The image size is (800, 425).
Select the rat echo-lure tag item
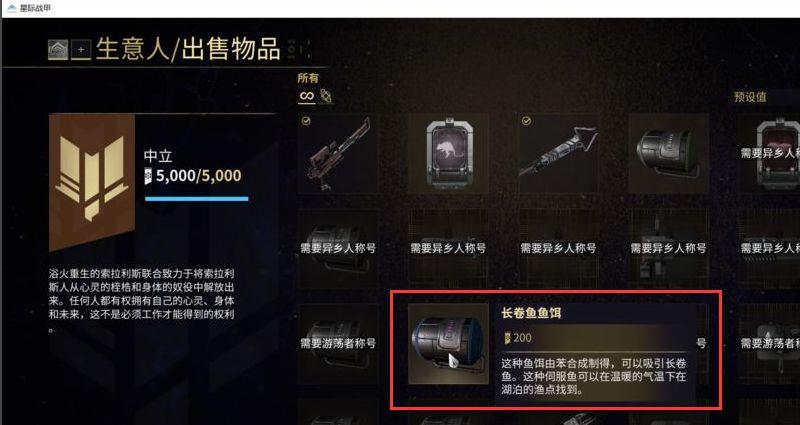coord(448,154)
